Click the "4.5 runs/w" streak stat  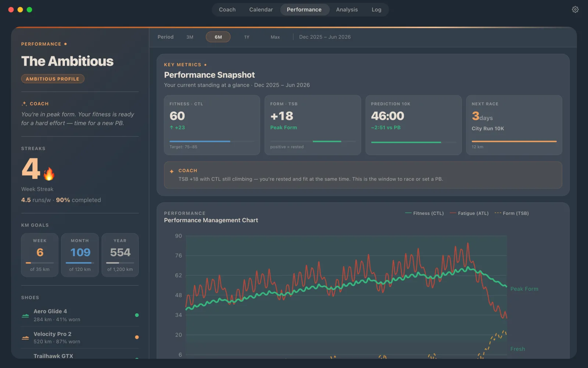(x=36, y=200)
